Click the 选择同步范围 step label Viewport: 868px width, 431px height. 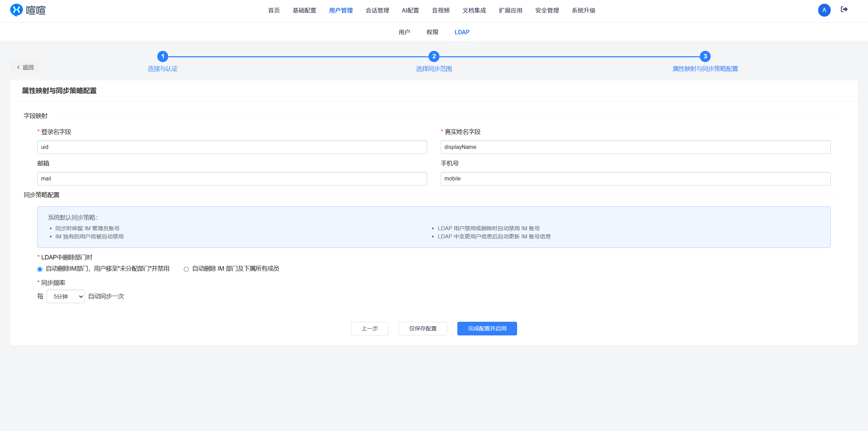click(434, 69)
